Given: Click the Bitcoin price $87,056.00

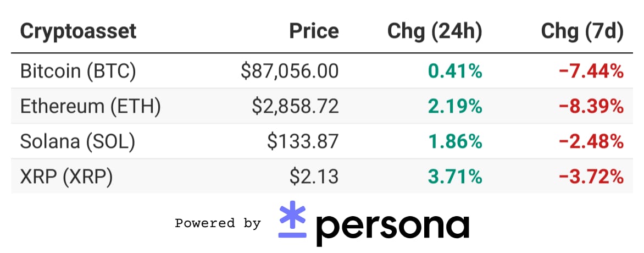Looking at the screenshot, I should tap(290, 71).
